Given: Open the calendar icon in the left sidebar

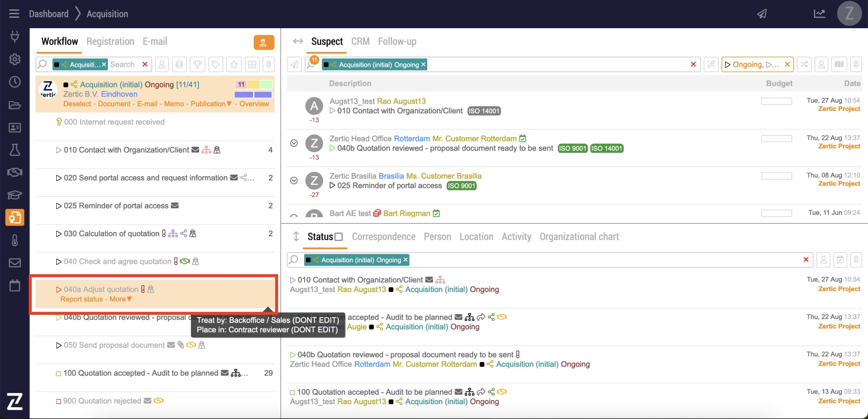Looking at the screenshot, I should (x=15, y=285).
